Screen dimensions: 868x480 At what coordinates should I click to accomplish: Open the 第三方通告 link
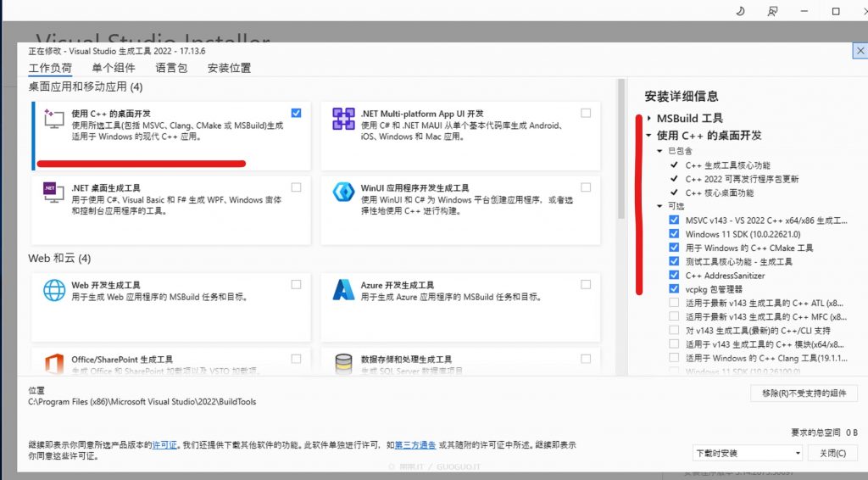(x=415, y=444)
